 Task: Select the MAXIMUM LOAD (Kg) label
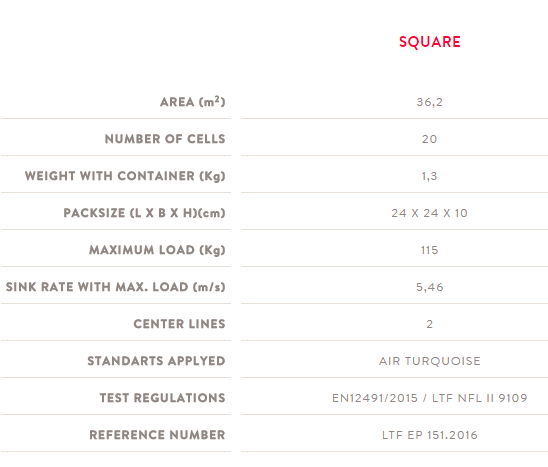(157, 250)
